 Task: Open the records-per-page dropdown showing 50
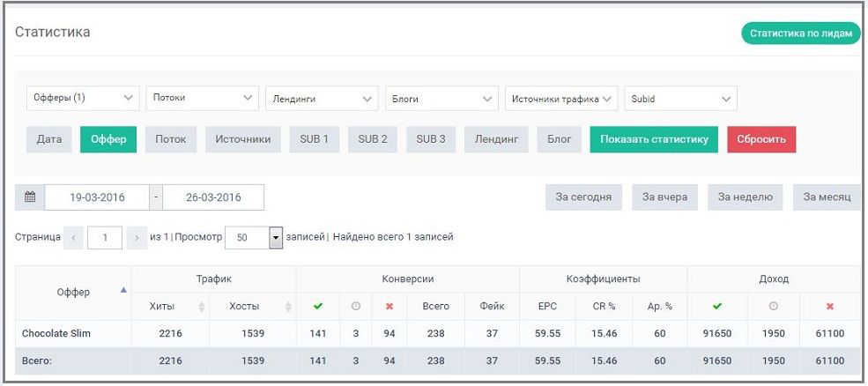(x=254, y=238)
